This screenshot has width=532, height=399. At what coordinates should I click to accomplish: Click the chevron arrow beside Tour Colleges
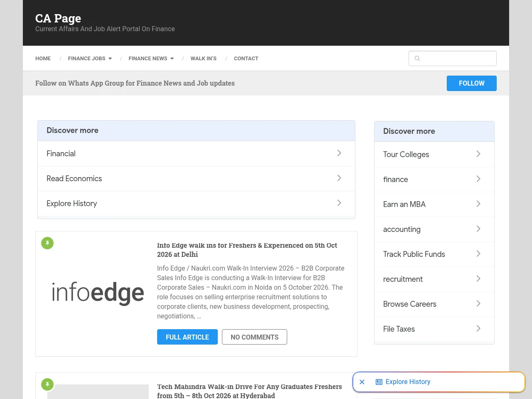(478, 154)
